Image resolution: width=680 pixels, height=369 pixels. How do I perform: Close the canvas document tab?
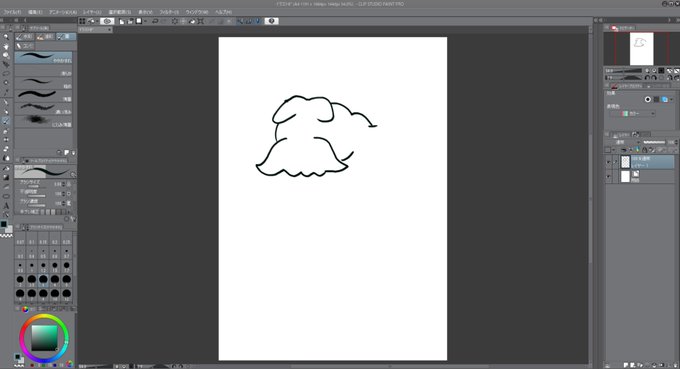[x=109, y=29]
